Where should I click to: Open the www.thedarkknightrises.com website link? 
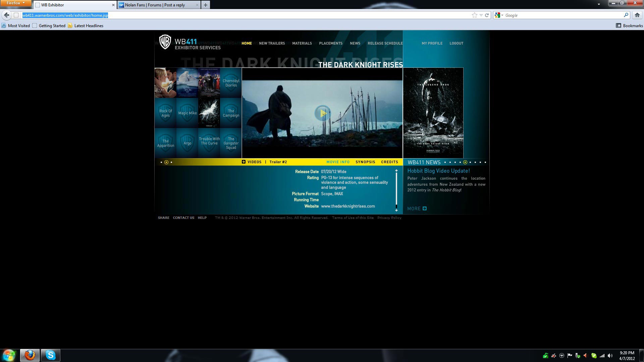tap(348, 206)
